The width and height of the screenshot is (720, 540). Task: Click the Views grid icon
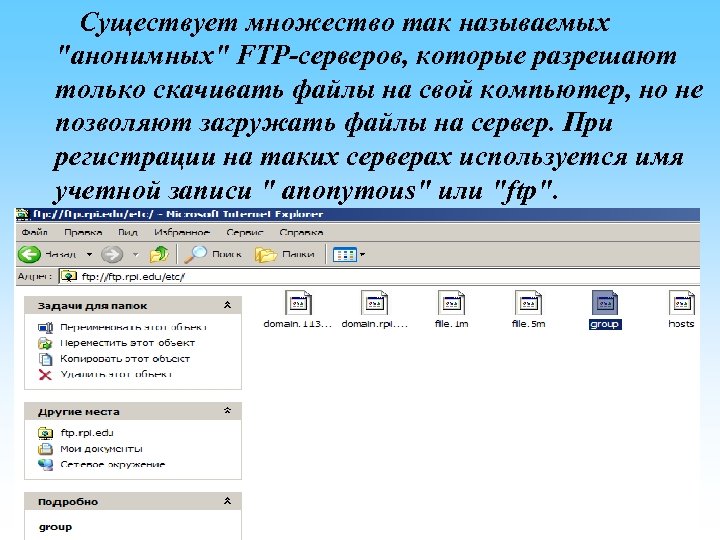pos(344,254)
